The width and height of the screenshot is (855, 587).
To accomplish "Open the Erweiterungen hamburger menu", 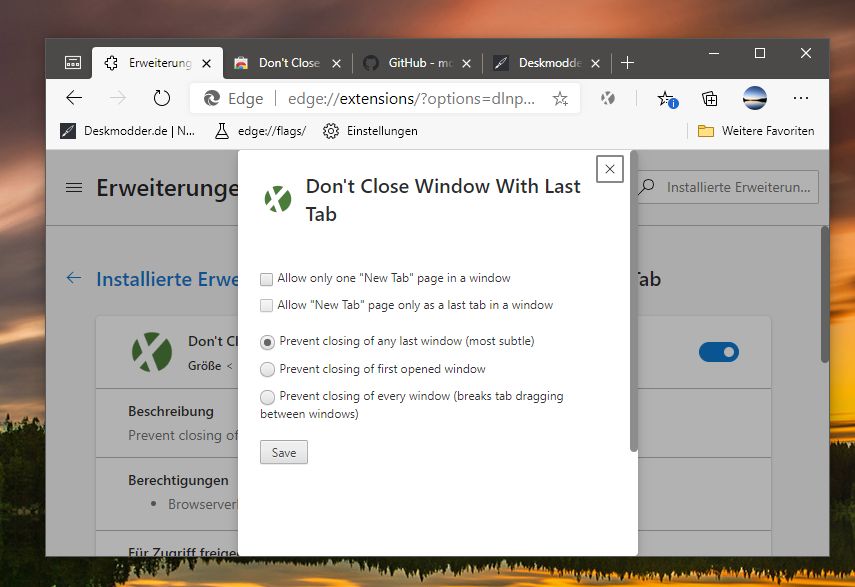I will click(x=74, y=187).
